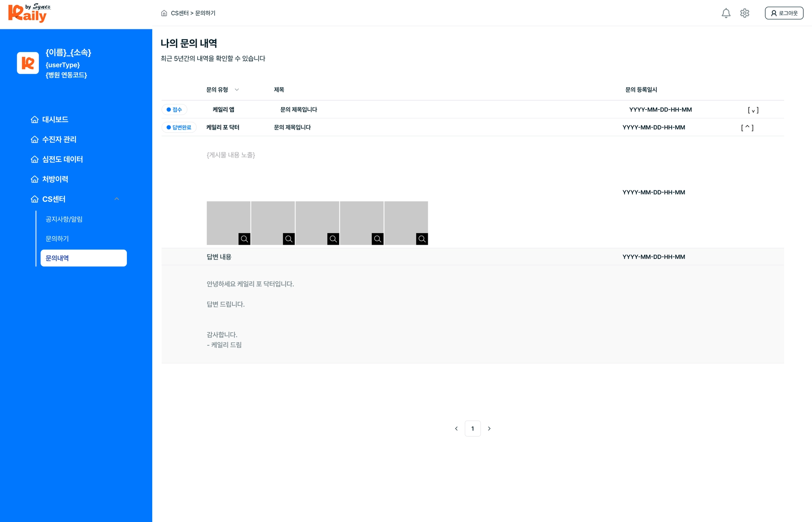Open the 문의 유형 filter dropdown

tap(237, 90)
